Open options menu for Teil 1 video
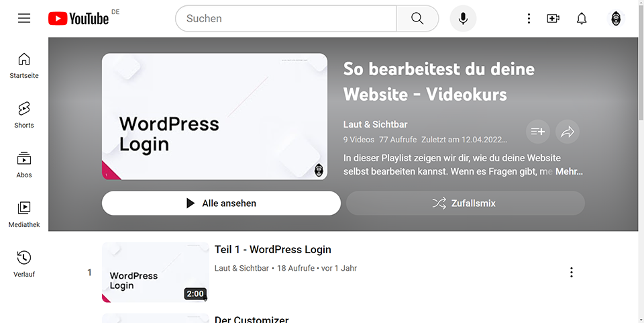The height and width of the screenshot is (323, 644). [572, 272]
